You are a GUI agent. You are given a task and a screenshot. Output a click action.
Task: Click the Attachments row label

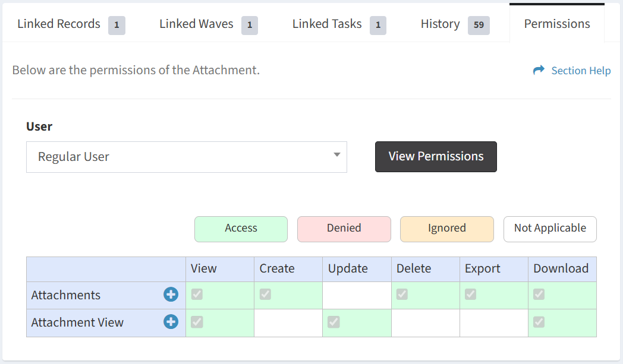pyautogui.click(x=66, y=295)
